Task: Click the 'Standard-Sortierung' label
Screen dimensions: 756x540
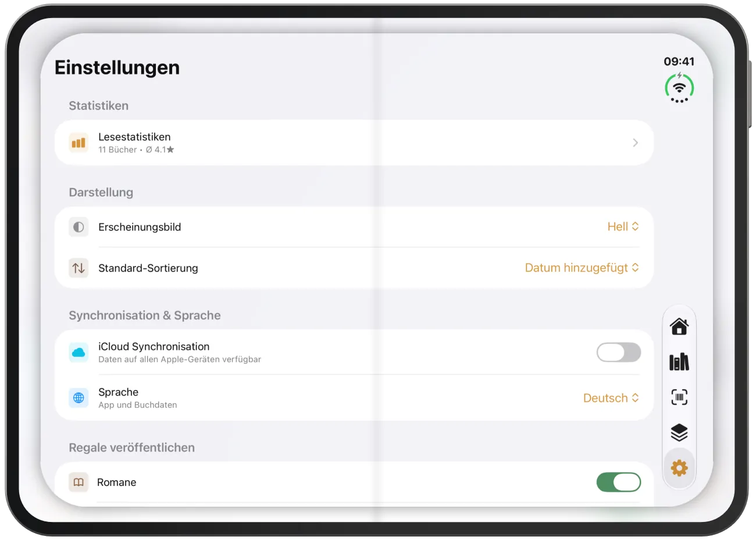Action: pos(148,268)
